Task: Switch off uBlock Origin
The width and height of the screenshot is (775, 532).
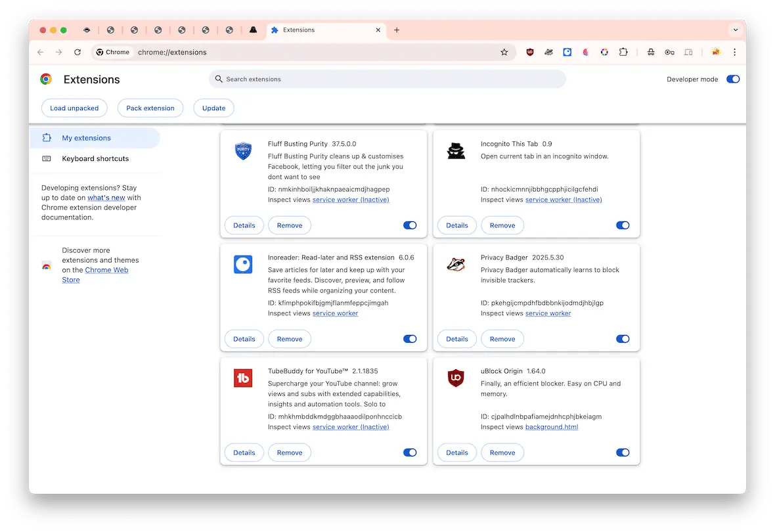Action: (x=623, y=453)
